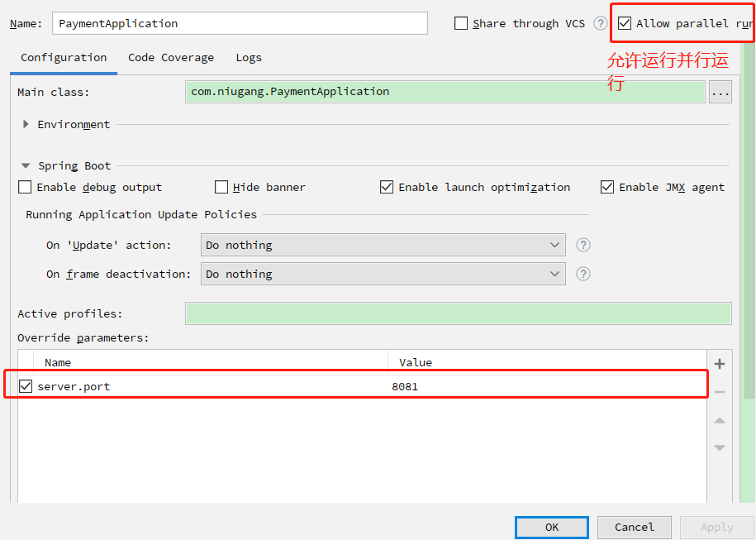Check the Hide banner option

pyautogui.click(x=221, y=187)
